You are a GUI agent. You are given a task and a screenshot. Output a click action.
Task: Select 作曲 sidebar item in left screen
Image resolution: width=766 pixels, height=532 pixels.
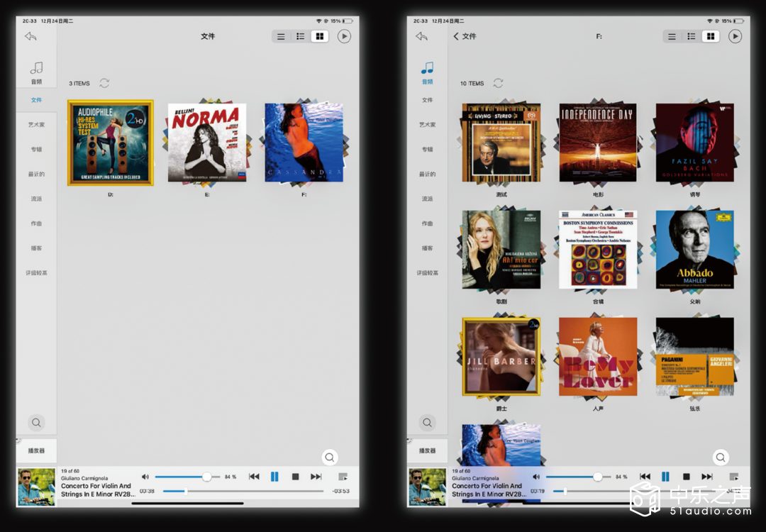tap(37, 223)
